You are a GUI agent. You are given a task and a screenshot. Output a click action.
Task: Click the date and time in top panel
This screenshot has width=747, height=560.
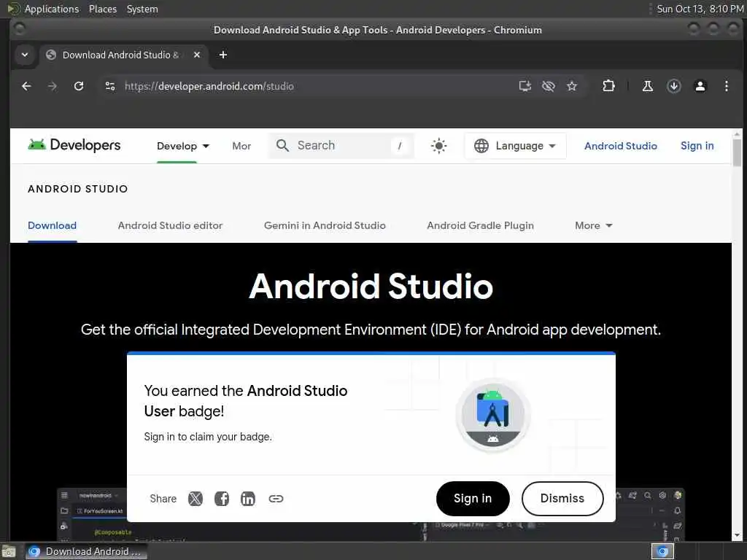700,9
